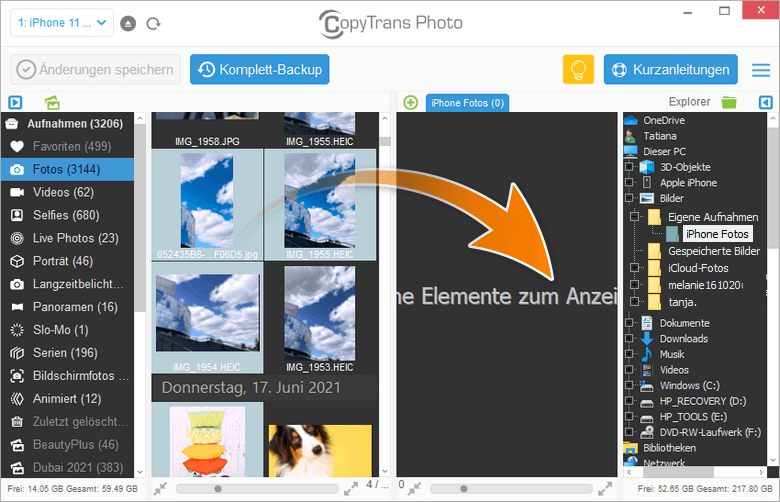This screenshot has width=780, height=502.
Task: Open Slo-Mo (1) category
Action: [x=68, y=329]
